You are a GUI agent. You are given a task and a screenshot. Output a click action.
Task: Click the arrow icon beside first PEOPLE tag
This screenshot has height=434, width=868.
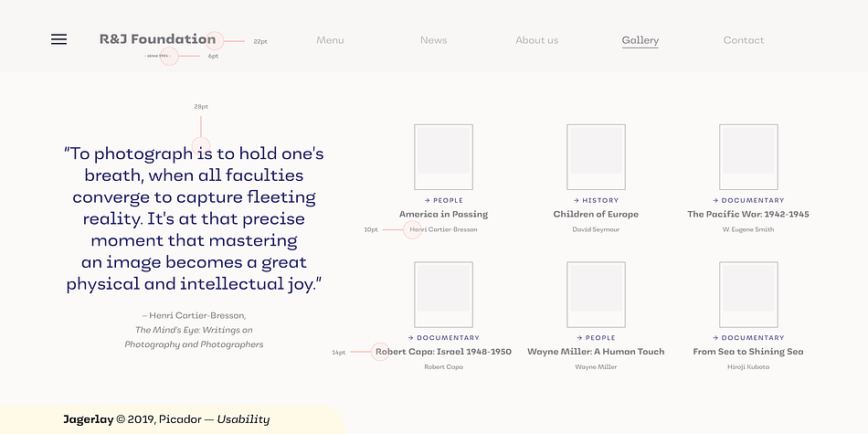pyautogui.click(x=428, y=200)
